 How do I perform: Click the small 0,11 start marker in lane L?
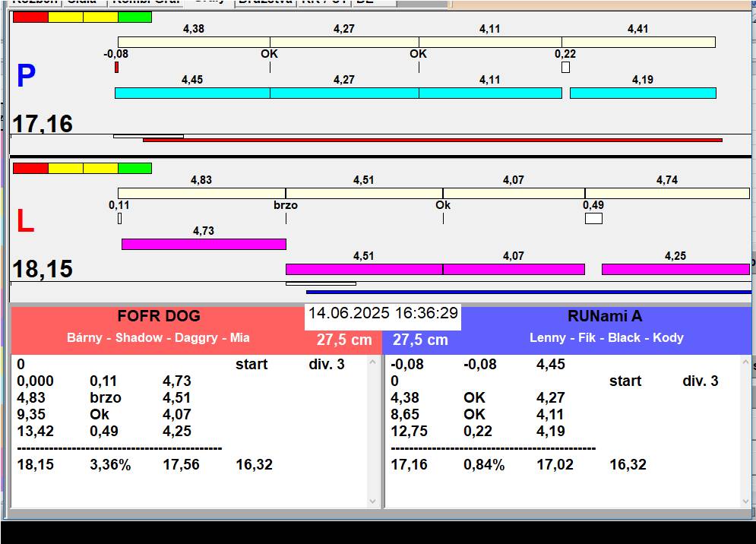pyautogui.click(x=119, y=219)
